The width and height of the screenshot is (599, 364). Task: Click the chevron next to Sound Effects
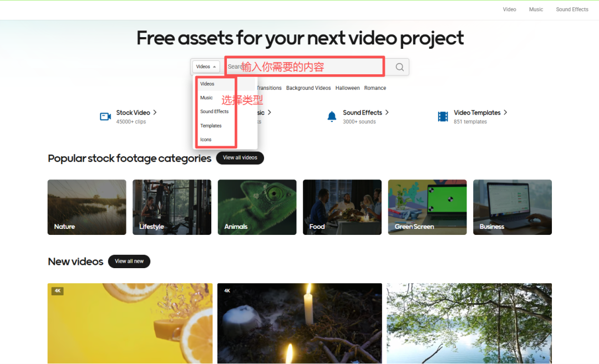(387, 112)
